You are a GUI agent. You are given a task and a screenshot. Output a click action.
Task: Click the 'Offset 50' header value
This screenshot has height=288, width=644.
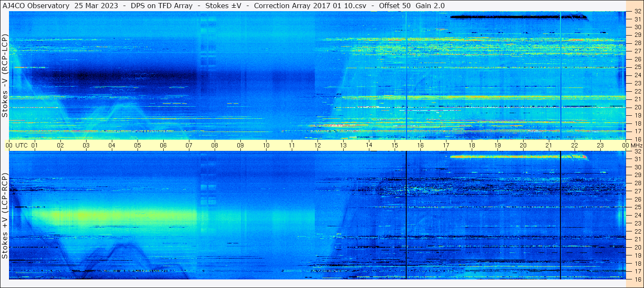396,6
